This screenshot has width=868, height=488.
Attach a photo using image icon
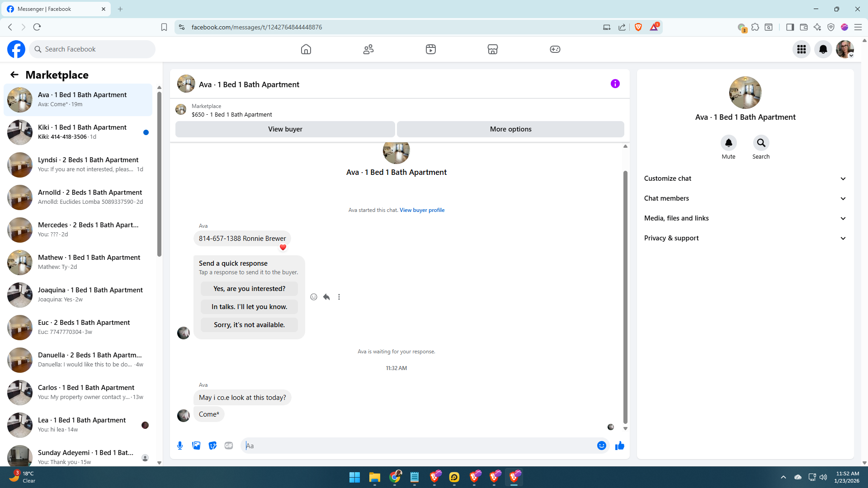[x=196, y=446]
